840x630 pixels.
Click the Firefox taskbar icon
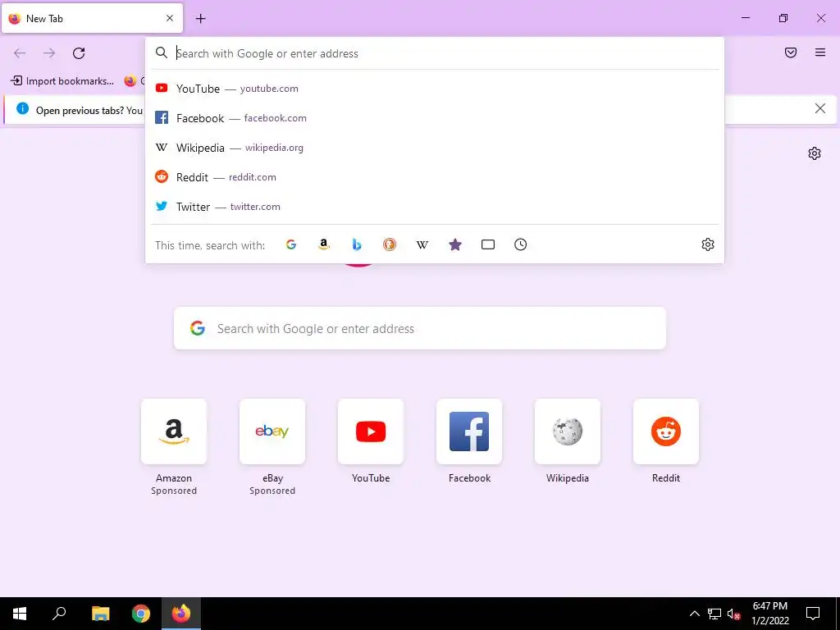tap(181, 614)
